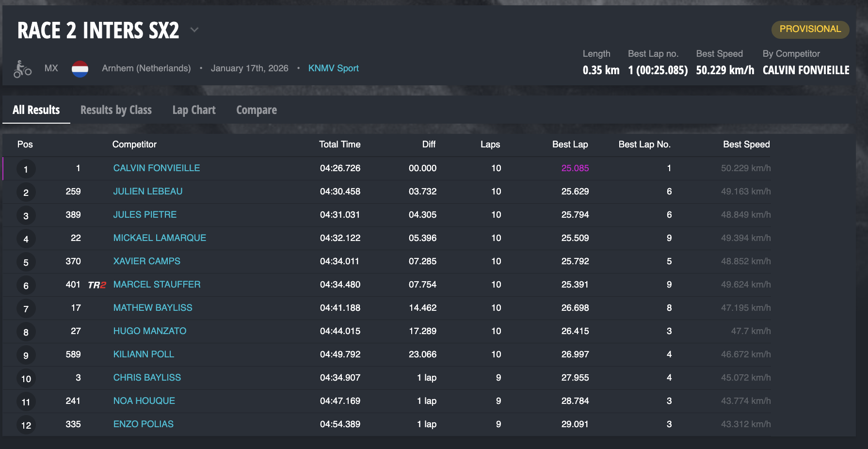This screenshot has width=868, height=449.
Task: Open Calvin Fonvieille's competitor page
Action: tap(156, 168)
